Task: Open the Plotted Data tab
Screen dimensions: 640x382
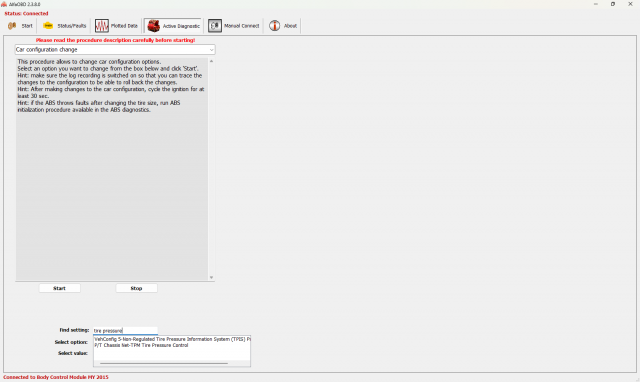Action: 117,26
